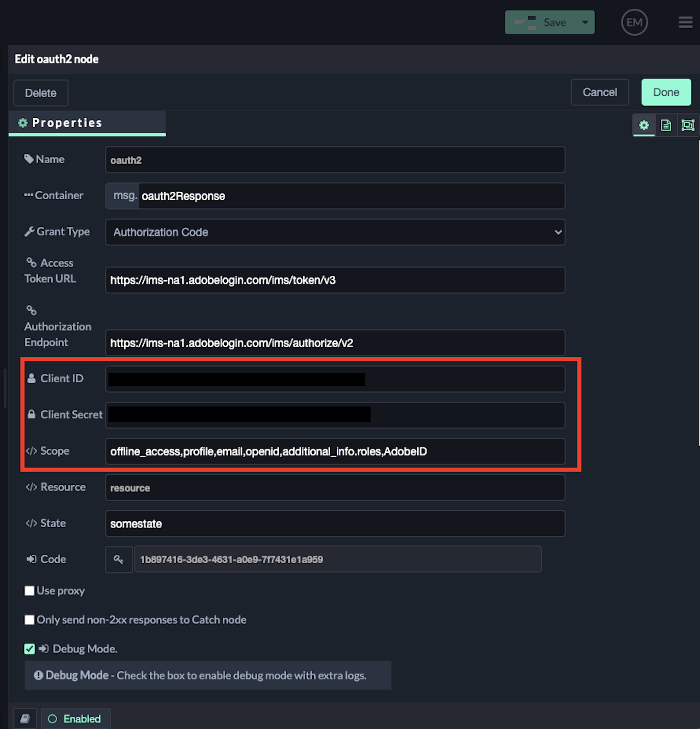Click the key icon beside Code
700x729 pixels.
119,560
